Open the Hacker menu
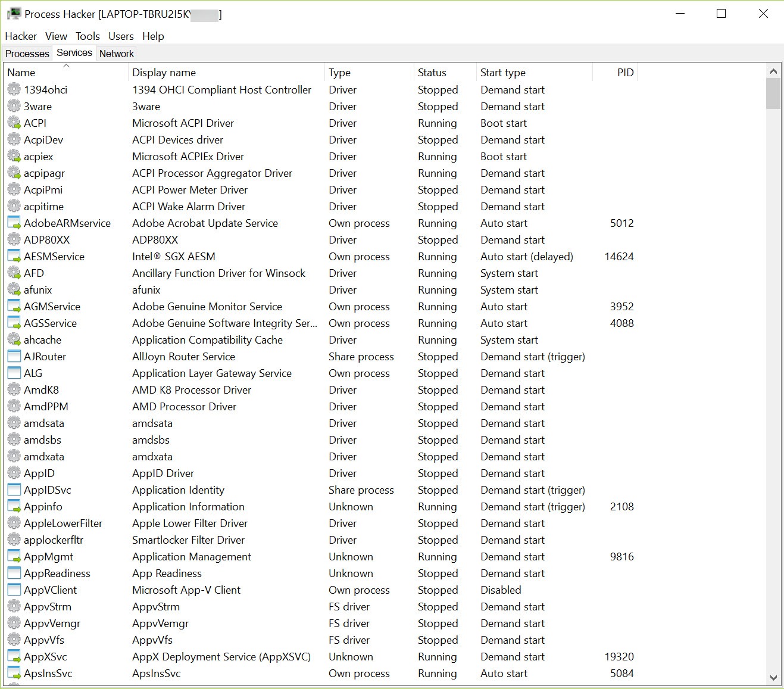Viewport: 784px width, 689px height. 21,36
